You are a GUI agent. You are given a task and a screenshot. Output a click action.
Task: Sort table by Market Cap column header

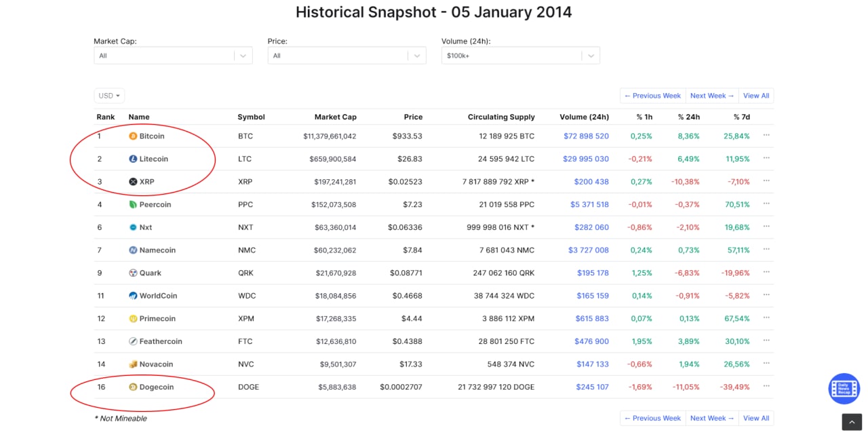tap(335, 117)
